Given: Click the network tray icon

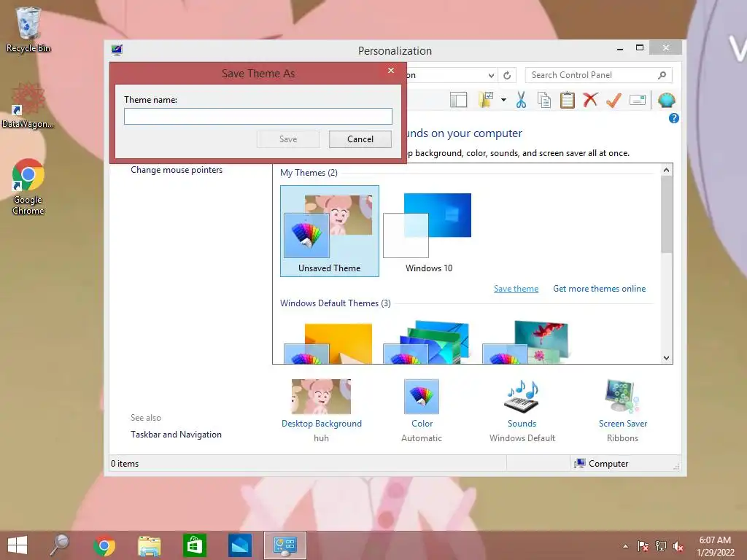Looking at the screenshot, I should (x=661, y=546).
